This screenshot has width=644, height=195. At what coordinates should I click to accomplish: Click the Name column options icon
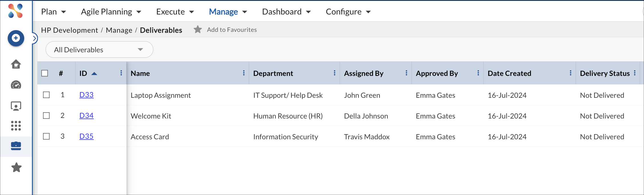click(244, 73)
